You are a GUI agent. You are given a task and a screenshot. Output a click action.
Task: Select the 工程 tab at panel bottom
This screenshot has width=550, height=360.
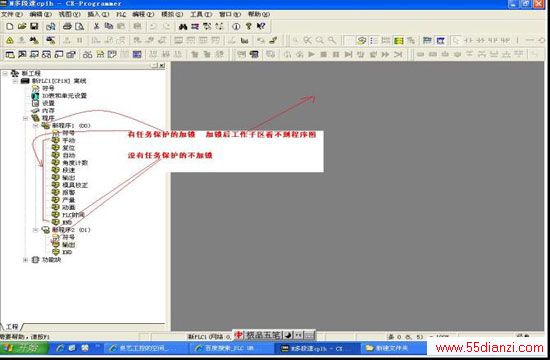pos(12,327)
